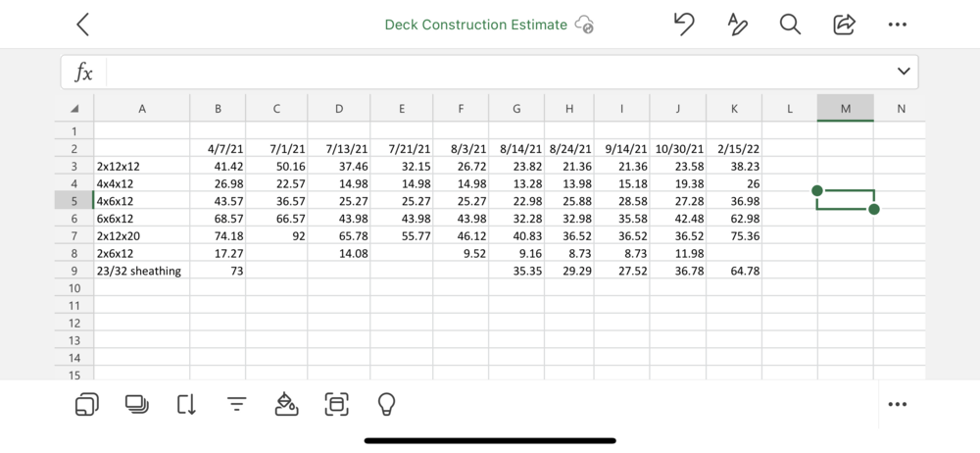The width and height of the screenshot is (980, 453).
Task: Open the cards view icon
Action: [x=86, y=403]
